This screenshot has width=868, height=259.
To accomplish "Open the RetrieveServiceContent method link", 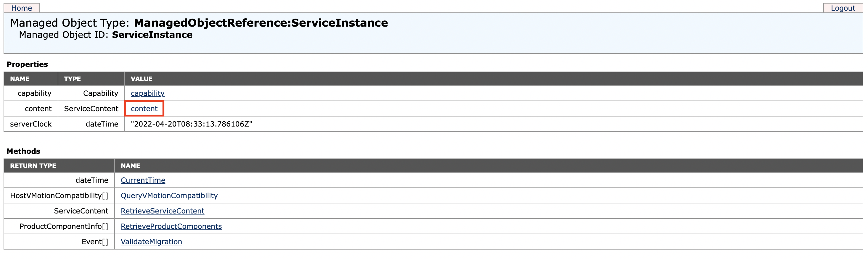I will [x=163, y=211].
